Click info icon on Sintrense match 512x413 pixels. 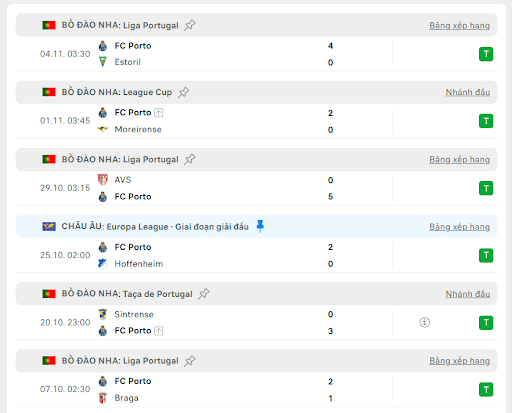(424, 322)
